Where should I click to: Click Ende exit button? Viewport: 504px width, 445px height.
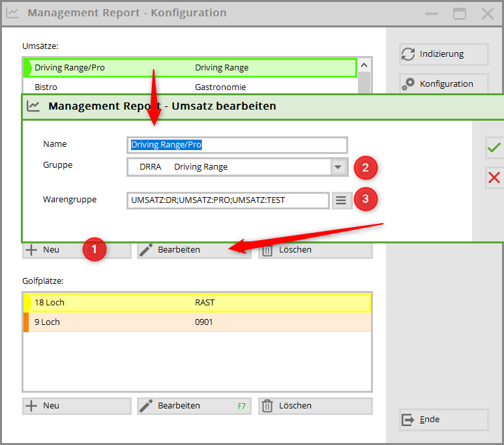point(443,420)
